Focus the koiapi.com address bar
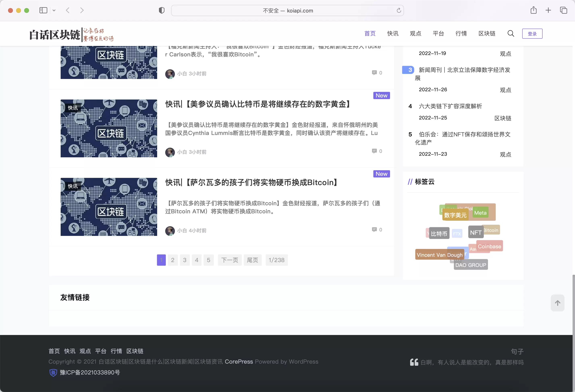Screen dimensions: 575x392 pos(287,11)
